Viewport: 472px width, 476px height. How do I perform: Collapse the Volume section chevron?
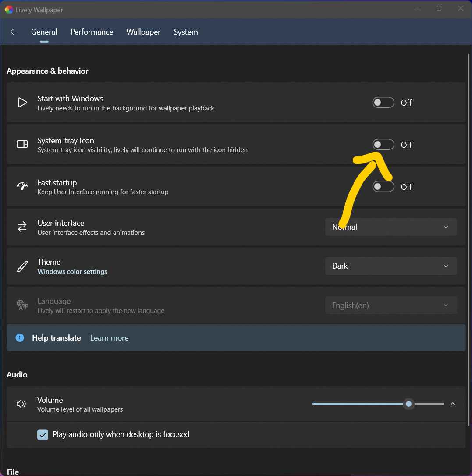(x=453, y=404)
